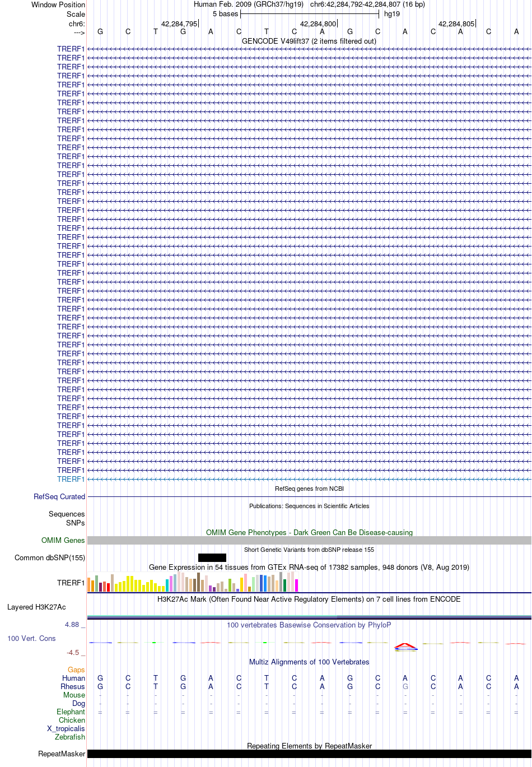Select the Zebrafish alignment row label

70,737
